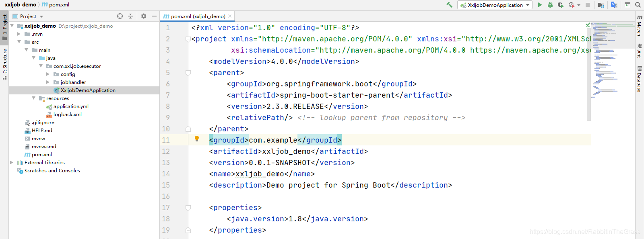Collapse the main folder arrow

click(27, 50)
